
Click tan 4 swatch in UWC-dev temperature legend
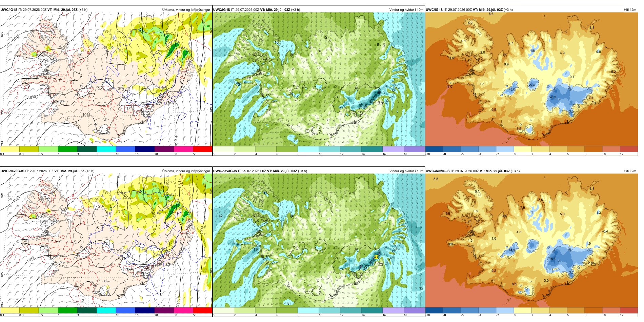tap(558, 310)
